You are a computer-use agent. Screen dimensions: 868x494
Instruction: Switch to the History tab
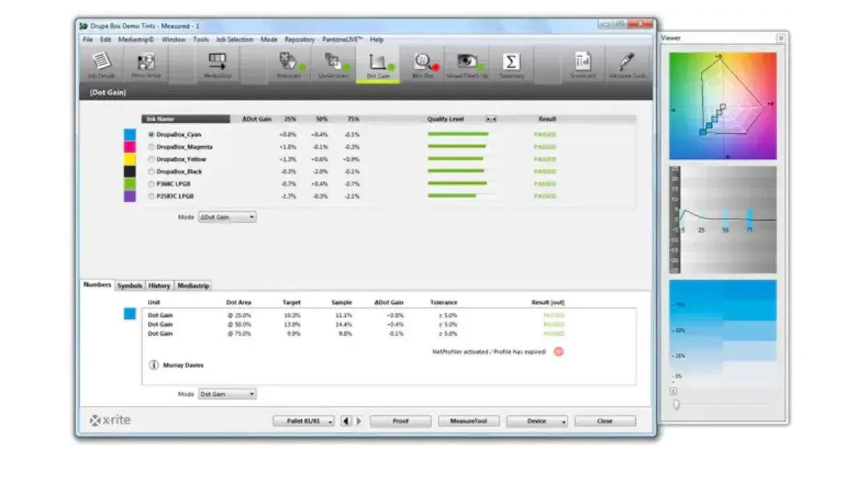point(159,286)
